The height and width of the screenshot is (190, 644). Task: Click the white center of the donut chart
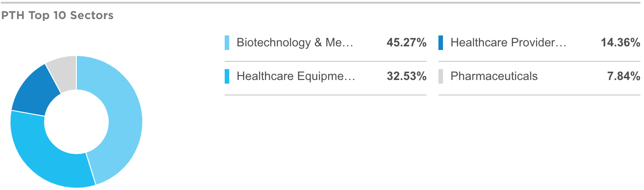tap(76, 122)
